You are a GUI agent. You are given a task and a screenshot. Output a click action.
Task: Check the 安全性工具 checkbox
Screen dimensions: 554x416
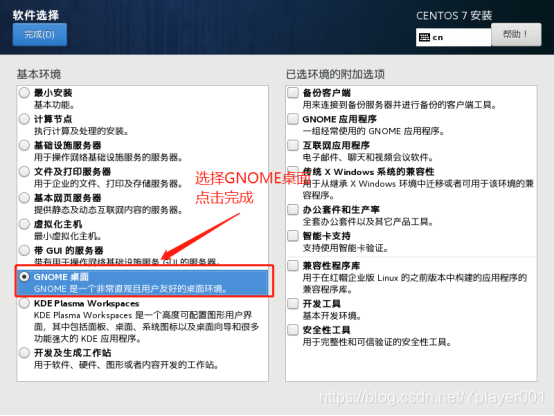(293, 330)
